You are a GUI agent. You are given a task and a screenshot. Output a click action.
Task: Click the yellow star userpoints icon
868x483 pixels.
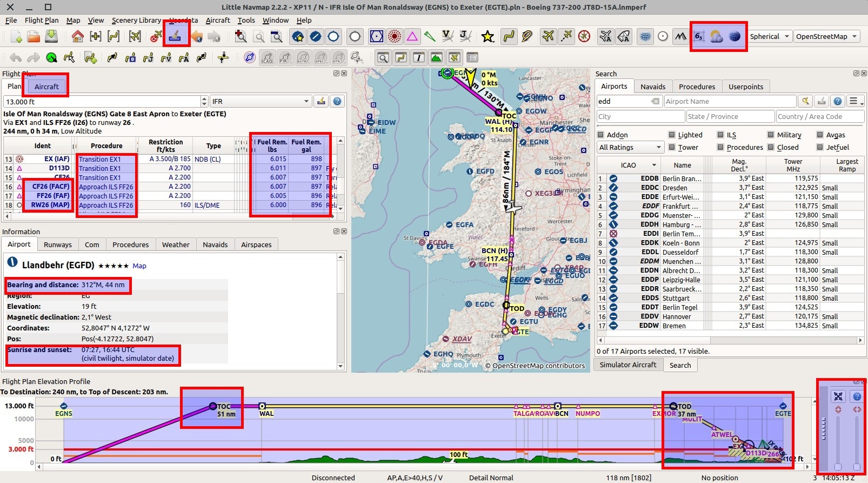(x=488, y=37)
